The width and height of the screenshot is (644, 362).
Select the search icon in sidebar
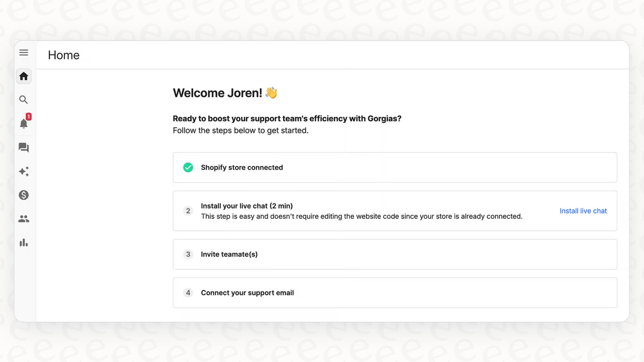tap(23, 100)
